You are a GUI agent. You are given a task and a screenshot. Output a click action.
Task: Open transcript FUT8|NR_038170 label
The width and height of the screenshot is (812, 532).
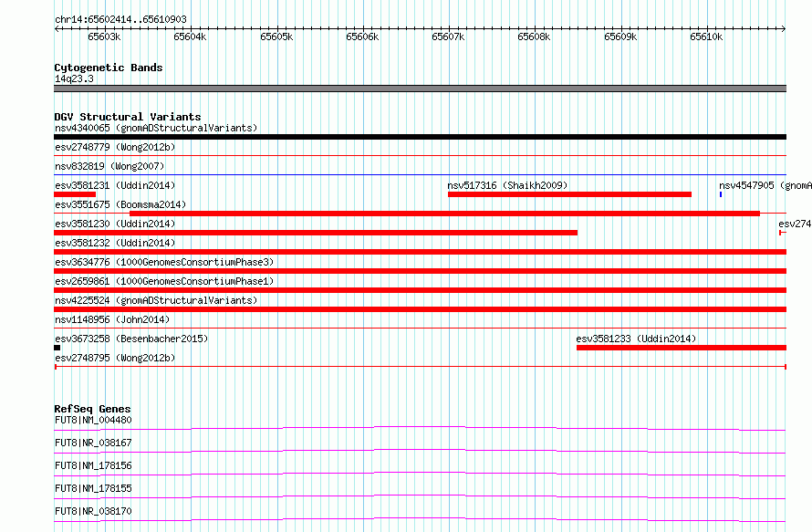[93, 511]
